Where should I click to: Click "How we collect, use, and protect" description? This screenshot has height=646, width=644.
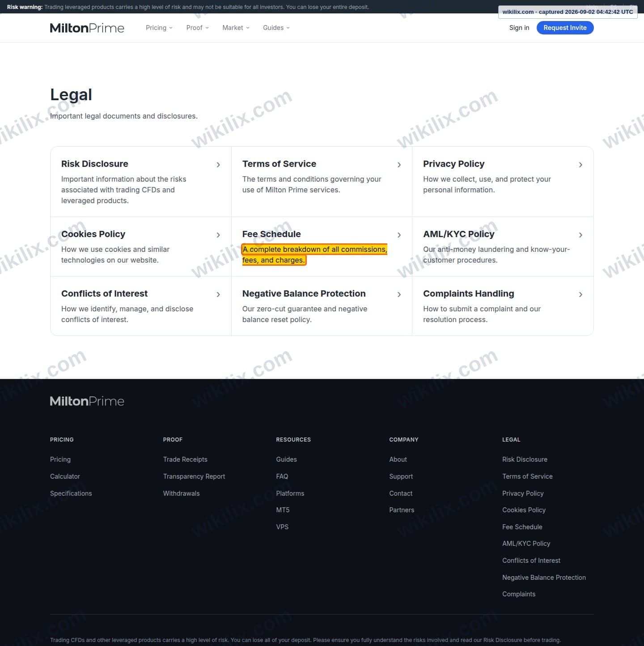pyautogui.click(x=487, y=184)
